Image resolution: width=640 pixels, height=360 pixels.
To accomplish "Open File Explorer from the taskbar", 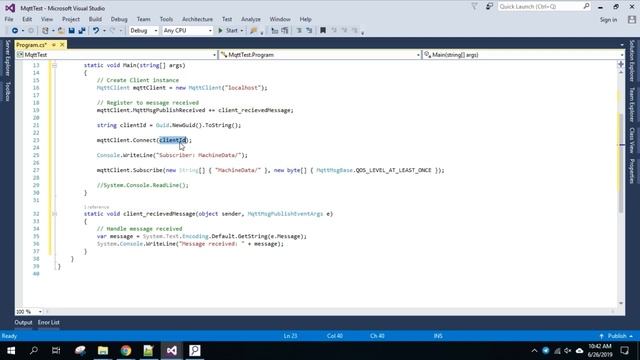I will click(x=103, y=351).
